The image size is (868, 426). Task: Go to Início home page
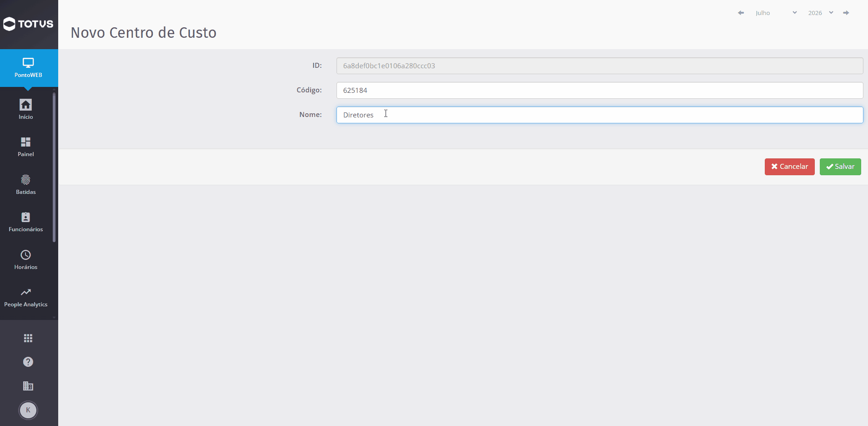[x=26, y=110]
